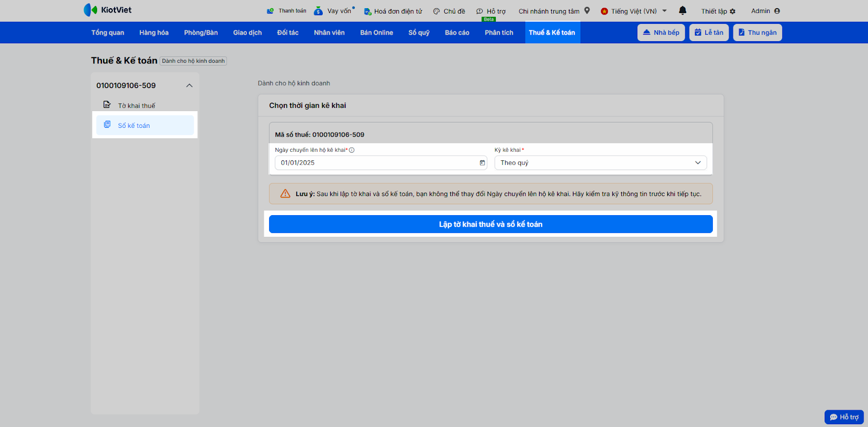868x427 pixels.
Task: Click the branch location pin icon
Action: [587, 10]
